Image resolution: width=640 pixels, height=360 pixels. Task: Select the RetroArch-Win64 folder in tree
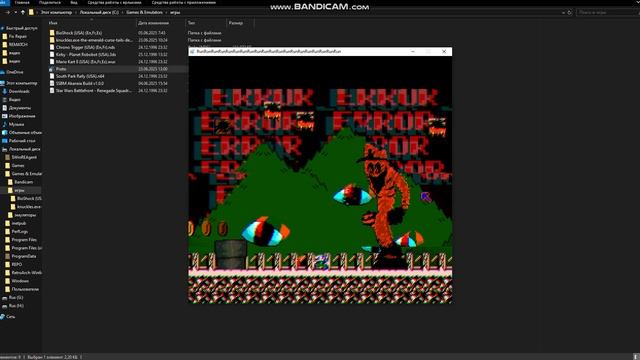(x=27, y=273)
